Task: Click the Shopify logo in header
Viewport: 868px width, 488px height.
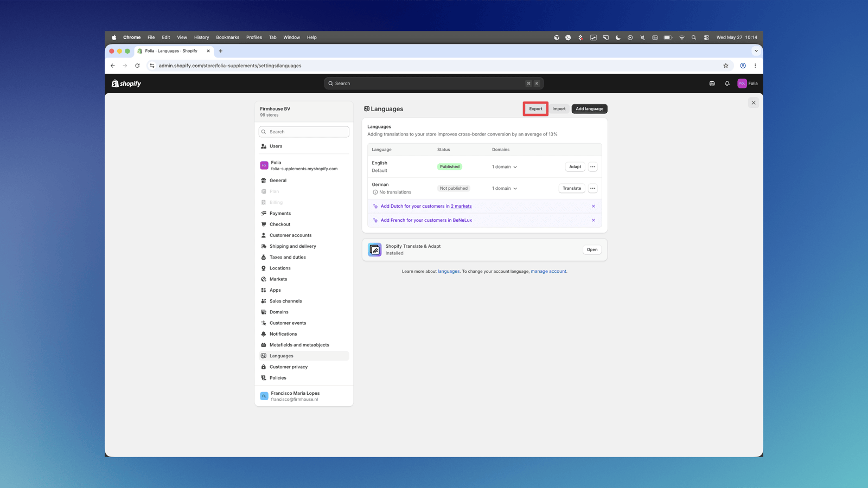Action: 126,84
